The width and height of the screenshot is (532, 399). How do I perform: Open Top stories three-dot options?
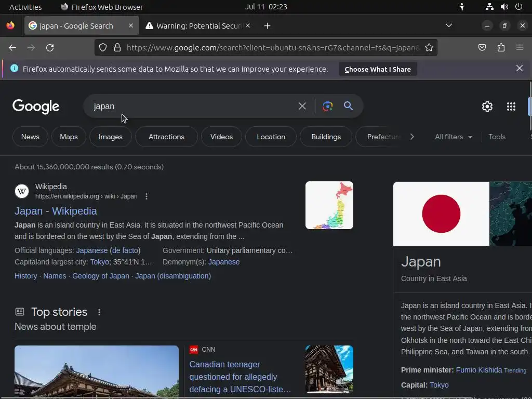99,312
